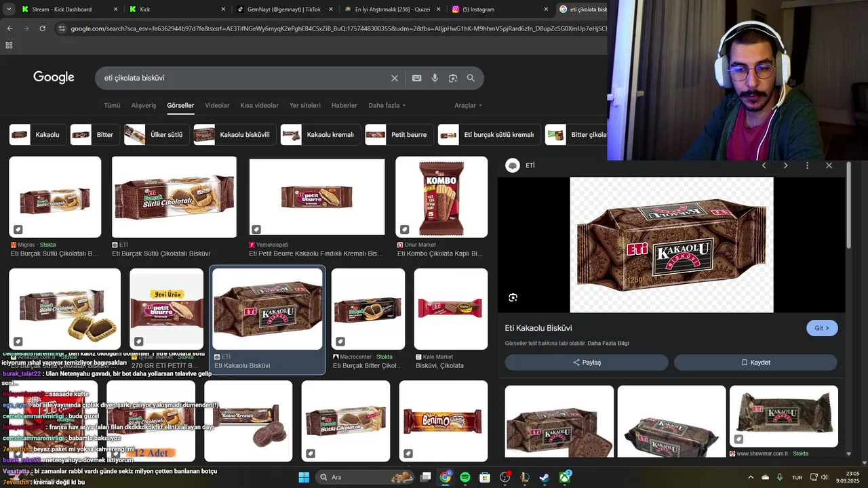Switch to Quizei browser tab
Viewport: 868px width, 488px height.
392,9
